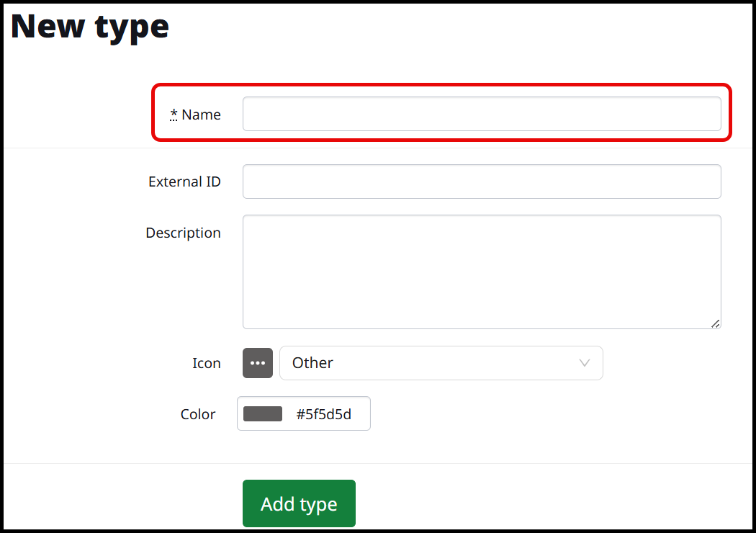This screenshot has height=533, width=756.
Task: Click the #5f5d5d hex color value
Action: pyautogui.click(x=324, y=414)
